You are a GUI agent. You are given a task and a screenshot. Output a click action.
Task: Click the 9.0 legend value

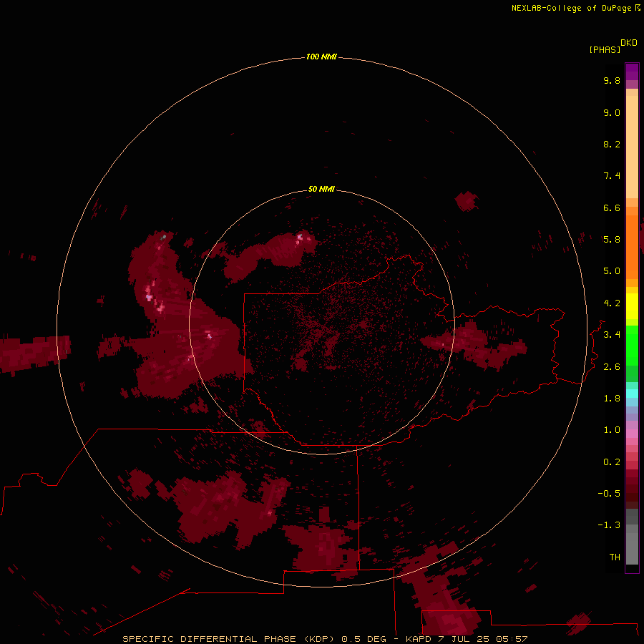point(612,112)
